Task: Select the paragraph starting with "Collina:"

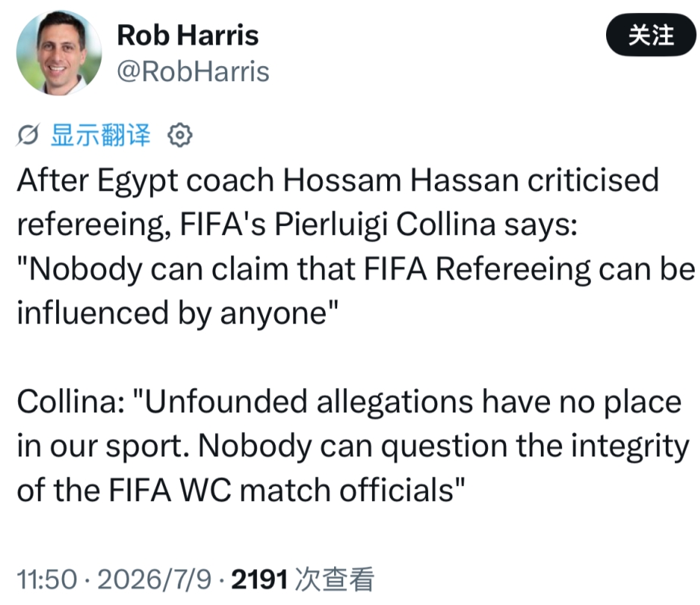Action: 353,446
